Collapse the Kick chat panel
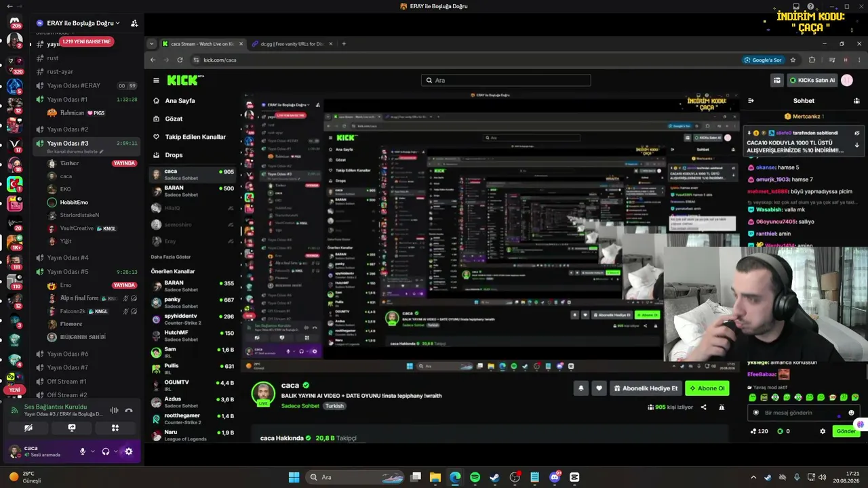 click(751, 100)
